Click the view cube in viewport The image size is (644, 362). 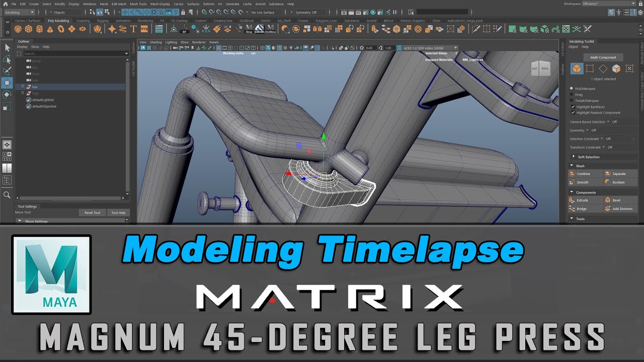pos(541,69)
